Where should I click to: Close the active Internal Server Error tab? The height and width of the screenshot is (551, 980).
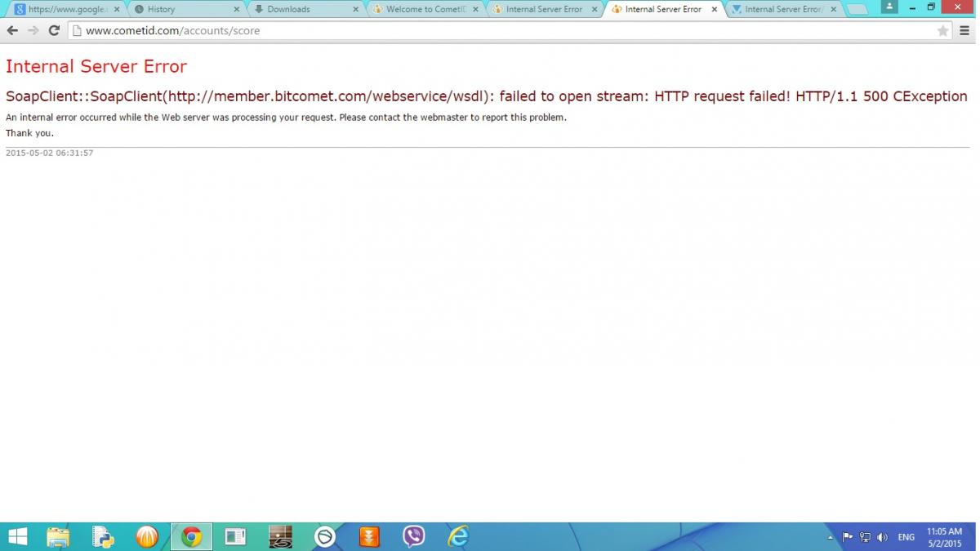715,10
